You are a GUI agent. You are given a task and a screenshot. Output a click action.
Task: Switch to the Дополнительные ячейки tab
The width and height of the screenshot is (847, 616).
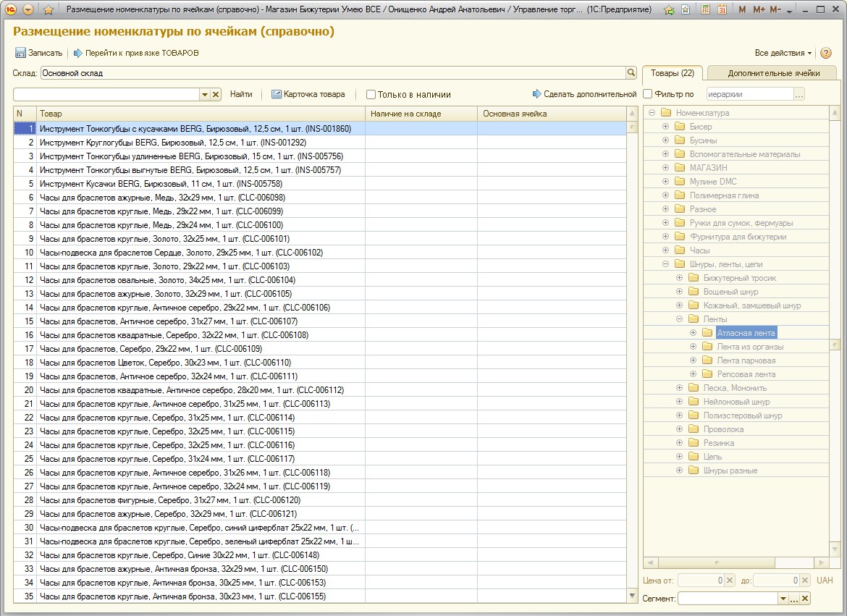pos(773,73)
